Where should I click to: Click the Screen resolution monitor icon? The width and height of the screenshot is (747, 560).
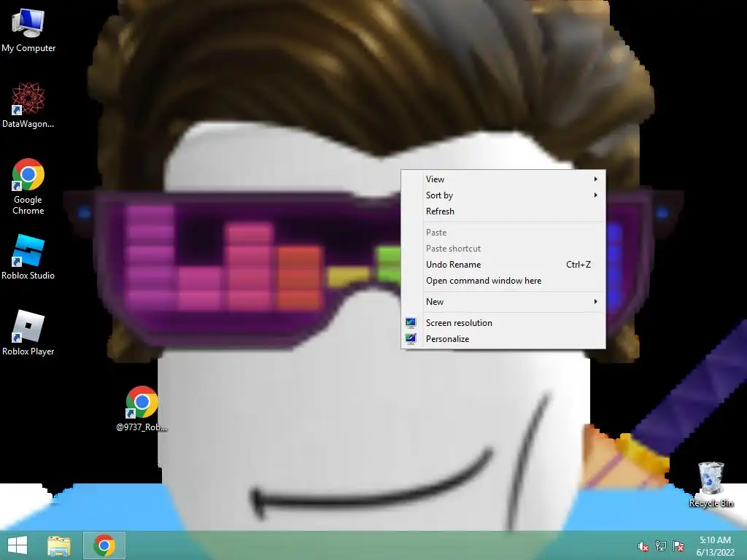coord(411,323)
